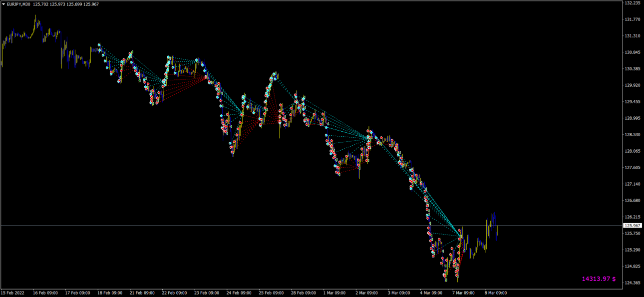Click the 128.995 price axis label
The width and height of the screenshot is (644, 297).
click(x=633, y=118)
